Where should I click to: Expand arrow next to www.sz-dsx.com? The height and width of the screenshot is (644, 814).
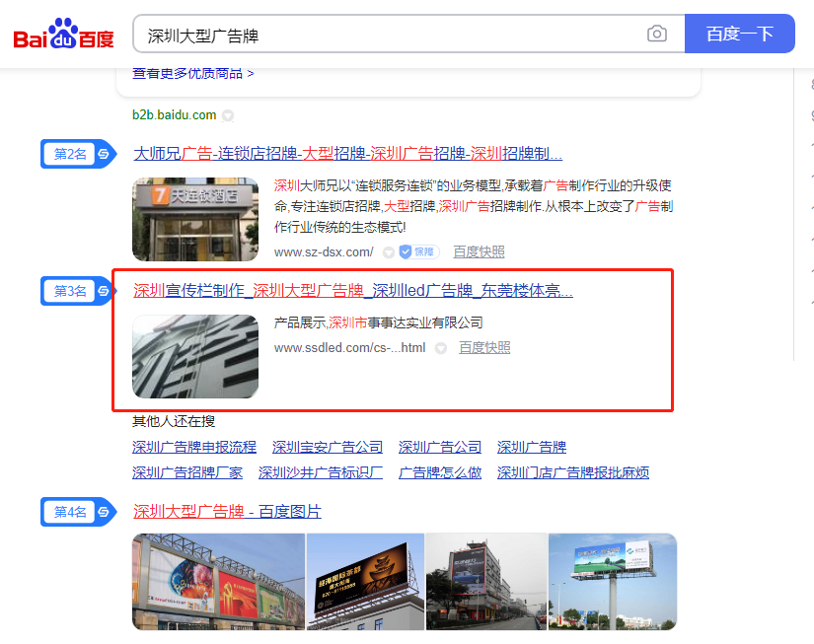click(389, 252)
